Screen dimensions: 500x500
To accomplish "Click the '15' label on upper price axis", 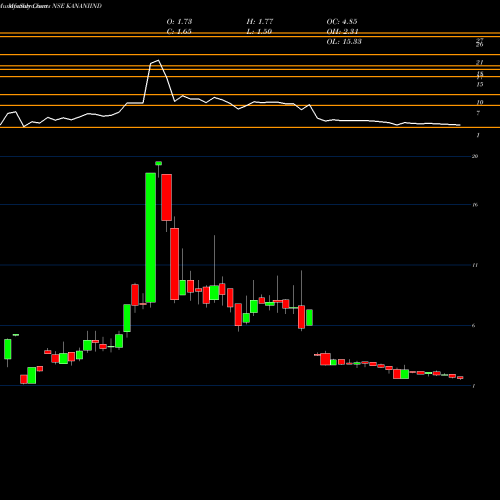I will pos(480,84).
